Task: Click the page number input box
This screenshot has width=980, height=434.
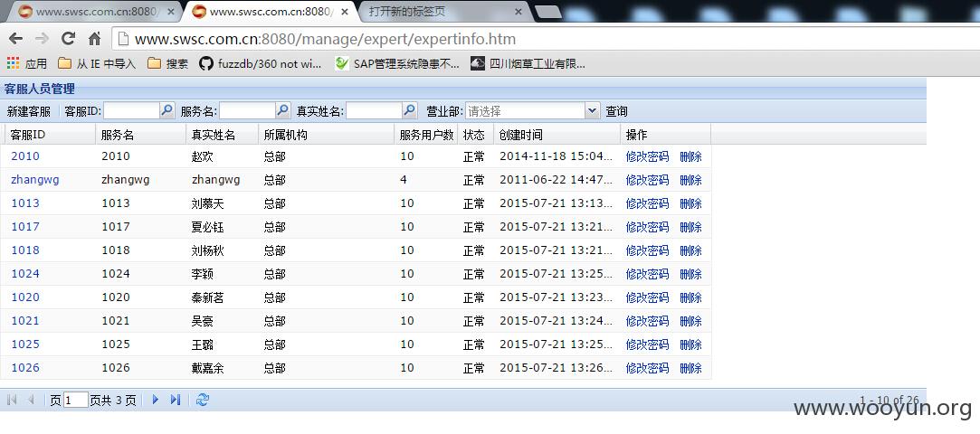Action: coord(75,400)
